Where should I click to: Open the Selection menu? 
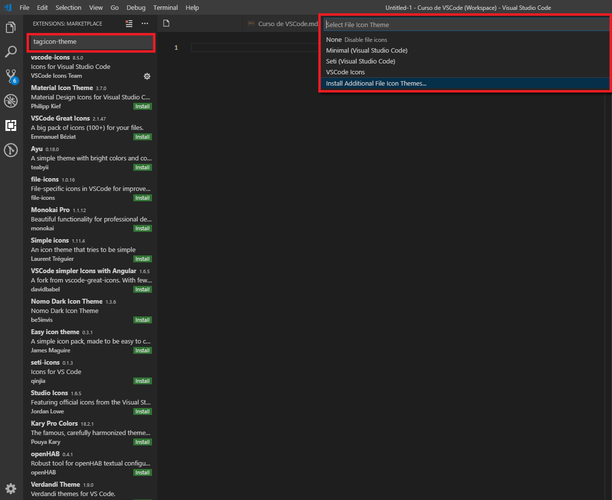point(68,7)
